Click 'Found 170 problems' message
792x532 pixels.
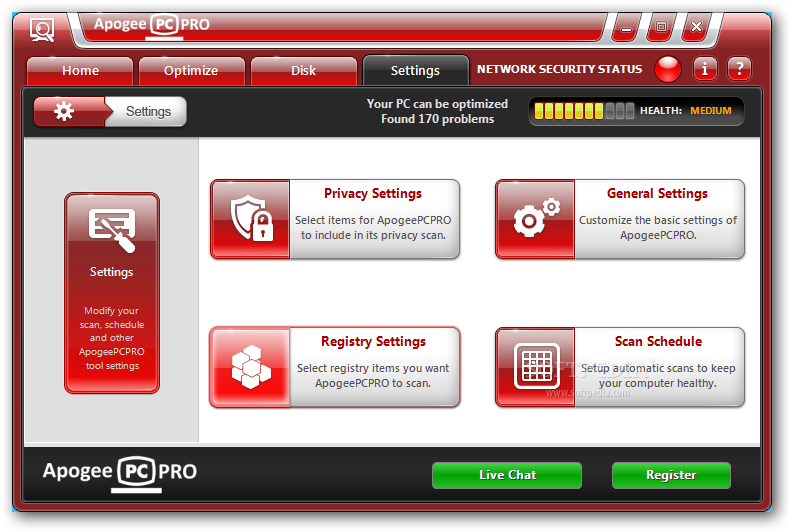(437, 119)
